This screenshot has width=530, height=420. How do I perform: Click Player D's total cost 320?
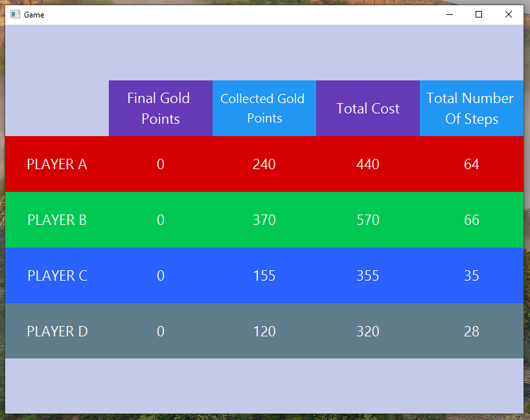pos(368,332)
